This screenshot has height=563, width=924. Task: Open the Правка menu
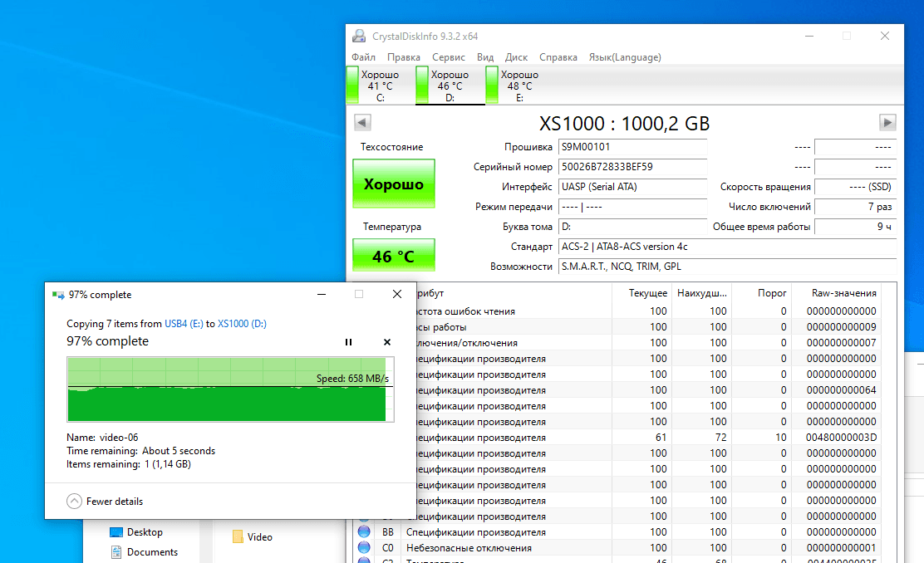pyautogui.click(x=404, y=57)
